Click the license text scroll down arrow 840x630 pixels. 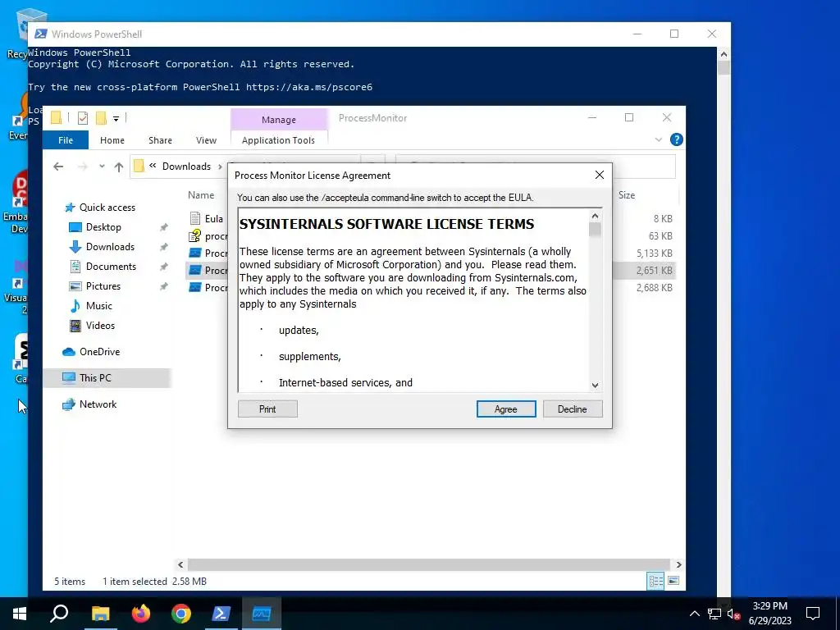(595, 386)
